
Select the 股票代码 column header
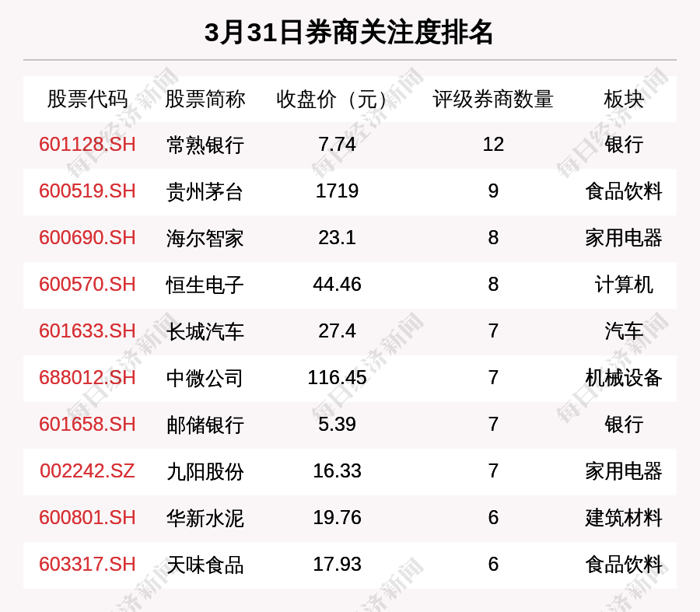point(87,99)
